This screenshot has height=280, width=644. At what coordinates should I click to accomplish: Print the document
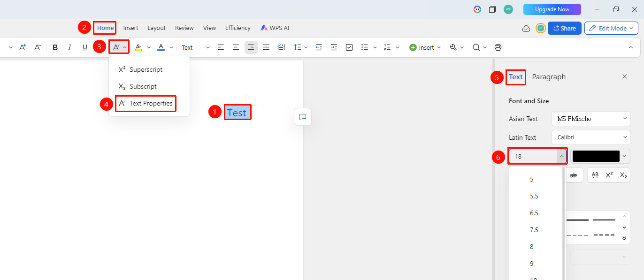(x=498, y=47)
